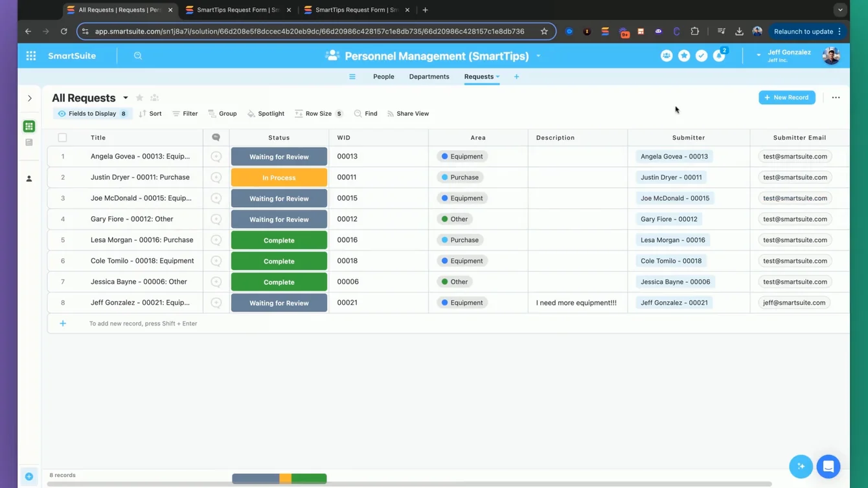
Task: Open the SmartSuite apps grid icon
Action: (x=31, y=56)
